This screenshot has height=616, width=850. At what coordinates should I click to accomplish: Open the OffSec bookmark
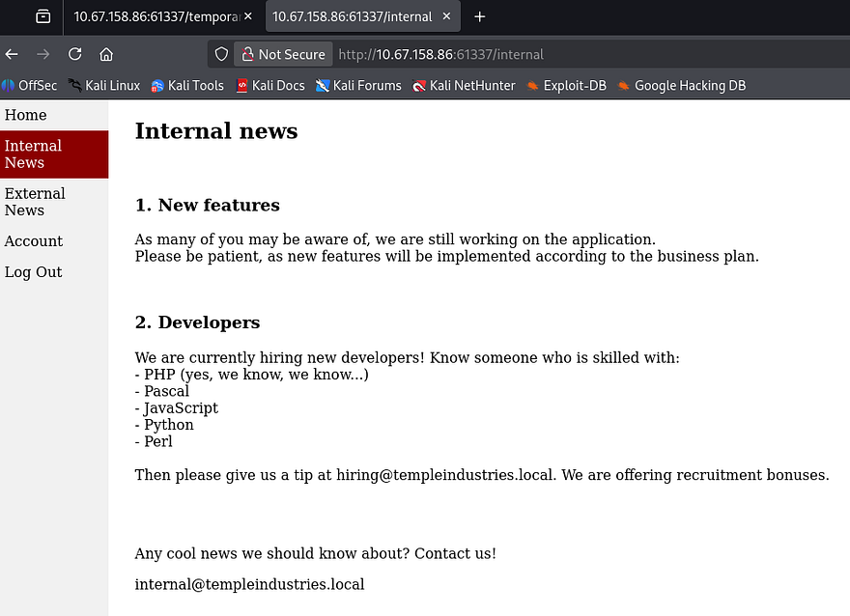[x=30, y=85]
